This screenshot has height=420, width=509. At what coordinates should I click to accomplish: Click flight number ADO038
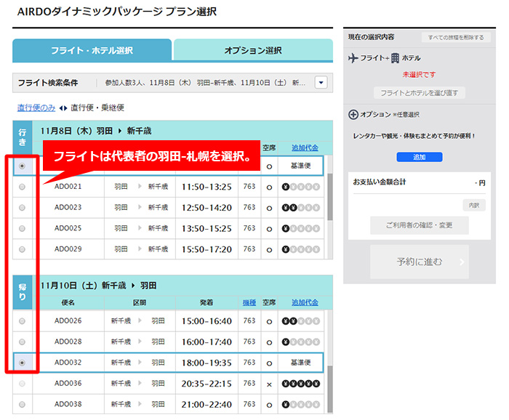(68, 404)
